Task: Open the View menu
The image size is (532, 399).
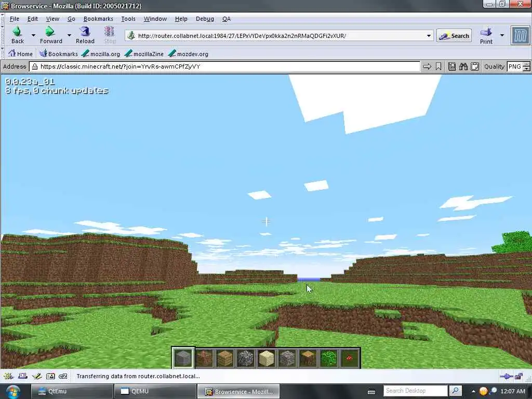Action: (52, 19)
